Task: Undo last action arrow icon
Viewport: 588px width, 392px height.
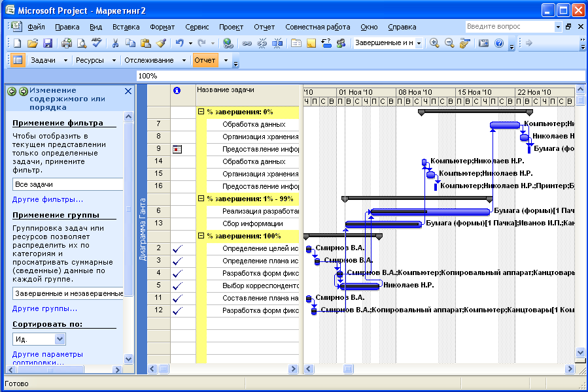Action: (x=180, y=43)
